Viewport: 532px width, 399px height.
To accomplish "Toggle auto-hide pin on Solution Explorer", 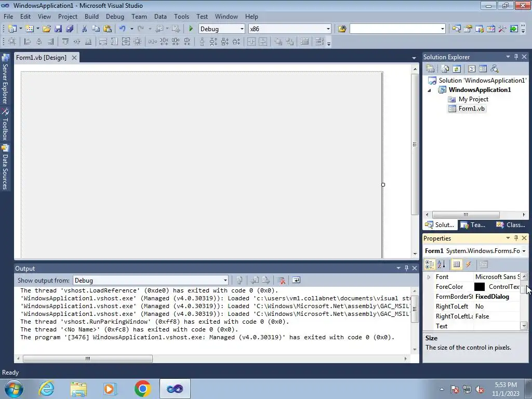I will coord(516,57).
